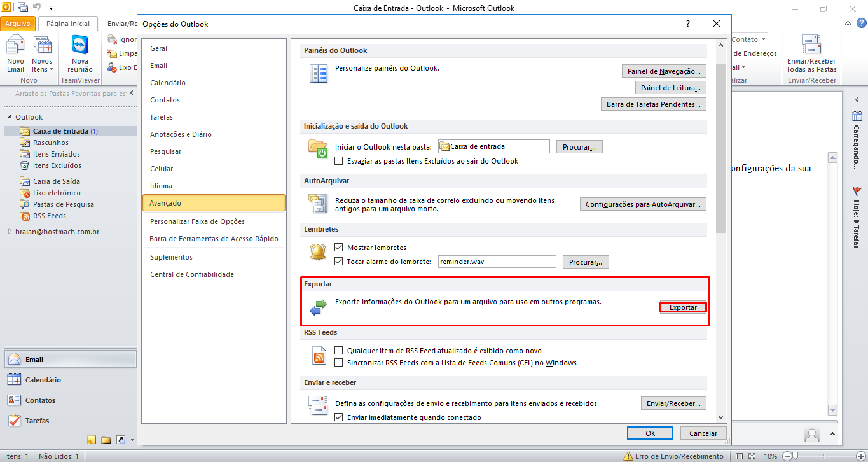Image resolution: width=868 pixels, height=462 pixels.
Task: Click the Exportar button
Action: click(684, 307)
